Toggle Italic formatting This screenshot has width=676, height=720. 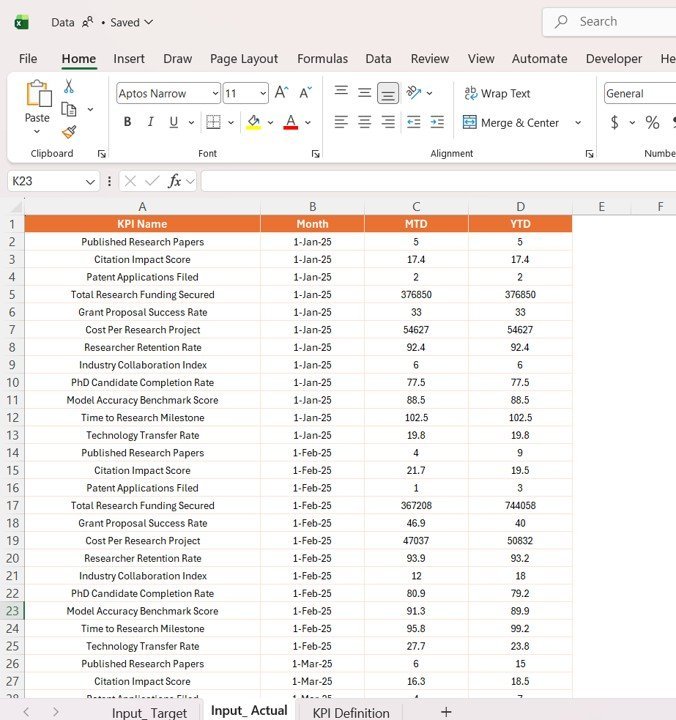pyautogui.click(x=150, y=122)
